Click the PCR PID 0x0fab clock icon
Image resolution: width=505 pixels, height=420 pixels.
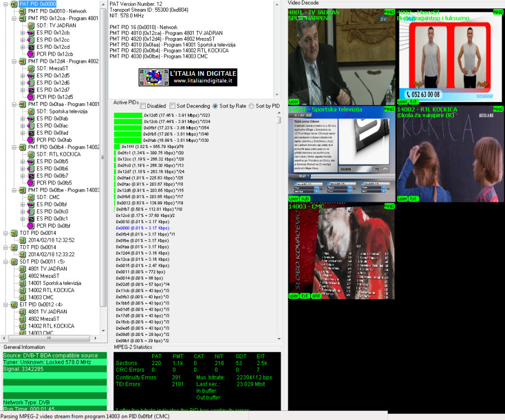coord(31,140)
